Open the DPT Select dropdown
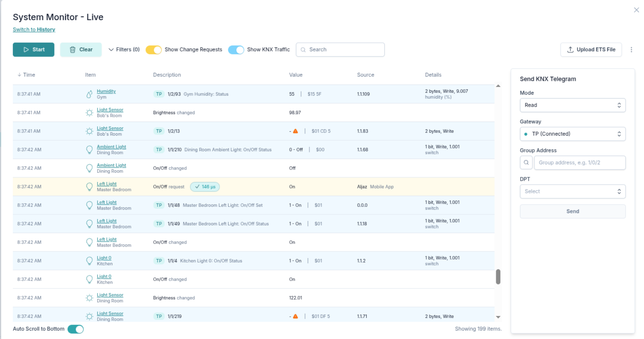 coord(572,191)
